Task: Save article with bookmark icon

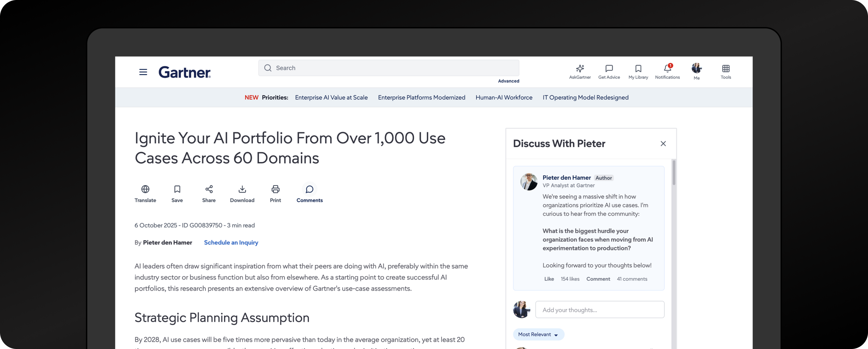Action: (177, 189)
